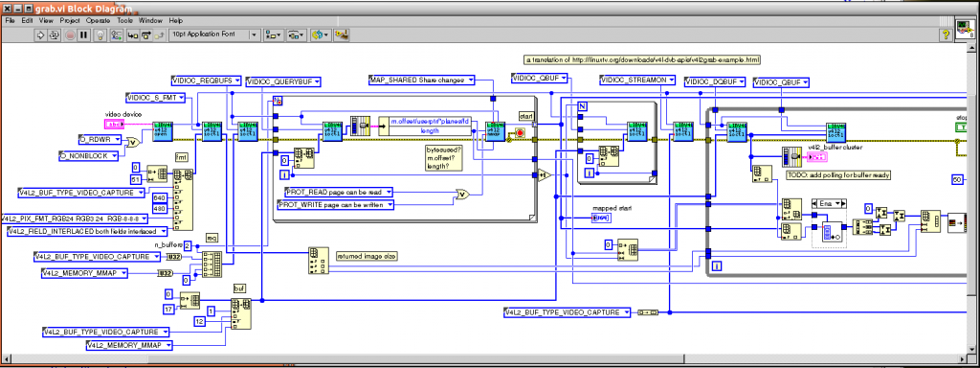Screen dimensions: 980x368
Task: Click the Abort Execution stop button
Action: pyautogui.click(x=70, y=35)
